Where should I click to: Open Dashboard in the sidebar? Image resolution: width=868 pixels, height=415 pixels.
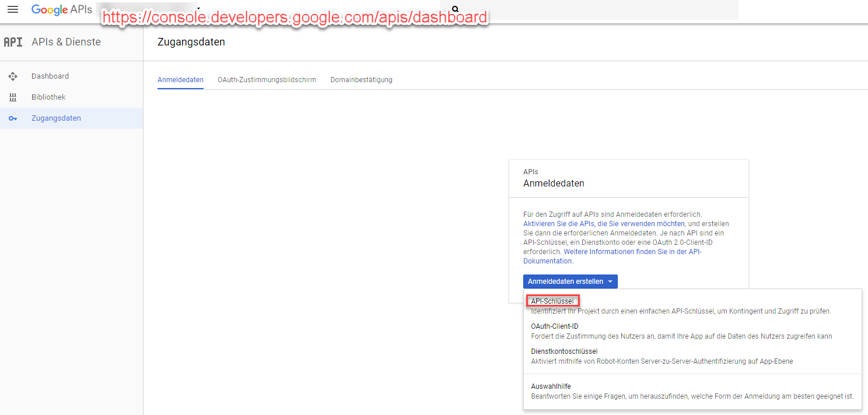click(x=71, y=76)
